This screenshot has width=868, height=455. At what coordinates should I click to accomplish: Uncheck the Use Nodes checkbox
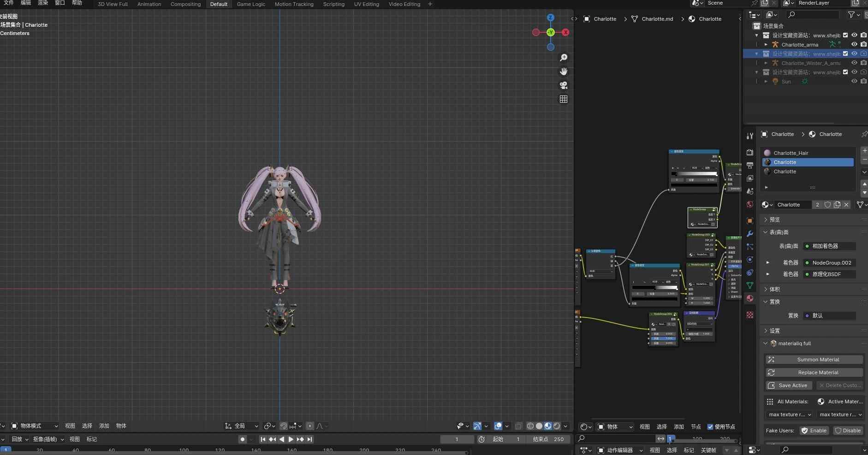tap(710, 426)
